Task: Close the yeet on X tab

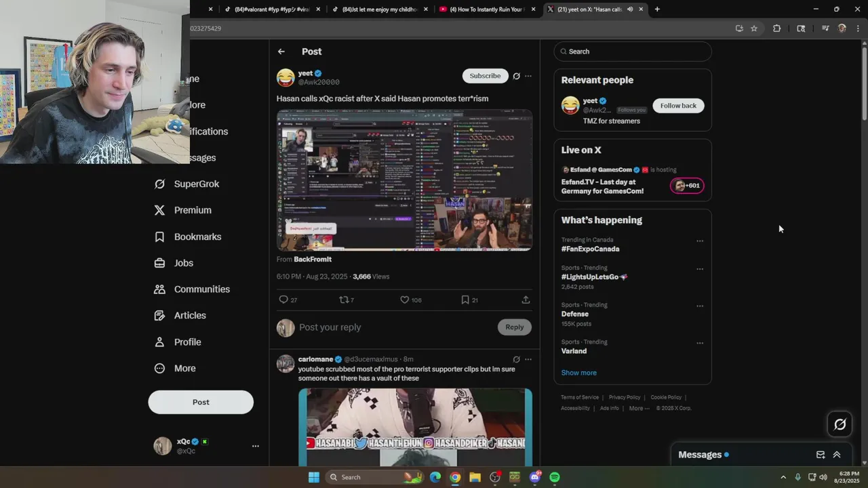Action: [641, 9]
